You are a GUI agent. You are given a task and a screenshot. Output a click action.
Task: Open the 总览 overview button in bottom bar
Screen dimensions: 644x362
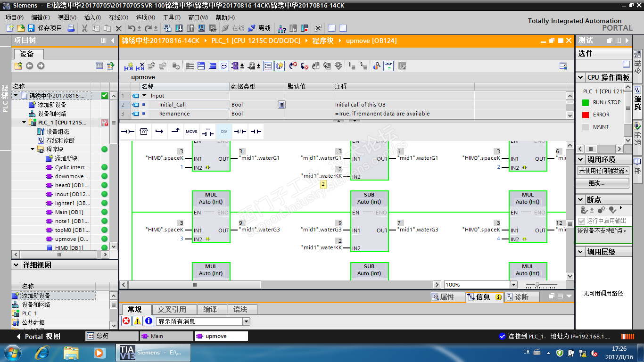click(112, 336)
